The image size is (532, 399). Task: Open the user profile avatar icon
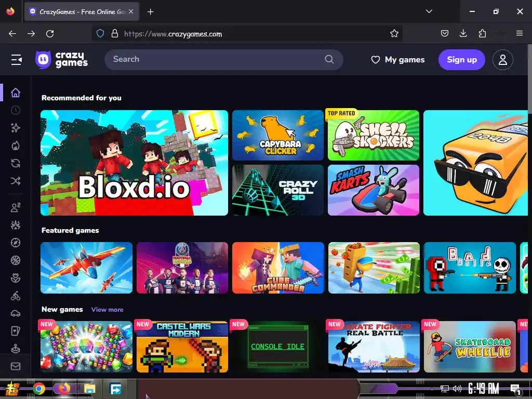click(502, 60)
